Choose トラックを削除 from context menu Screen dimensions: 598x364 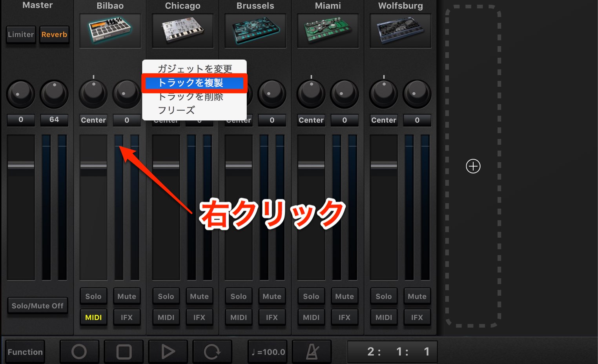(x=195, y=96)
